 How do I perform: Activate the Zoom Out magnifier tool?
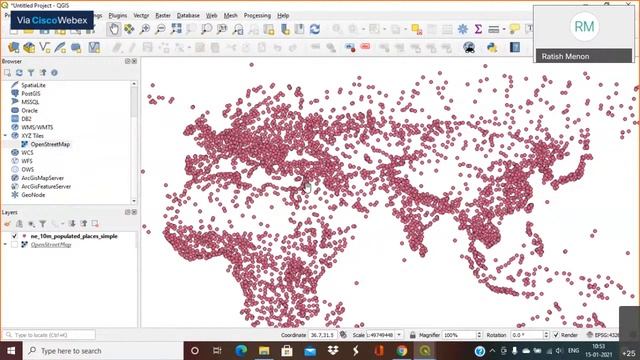coord(160,29)
